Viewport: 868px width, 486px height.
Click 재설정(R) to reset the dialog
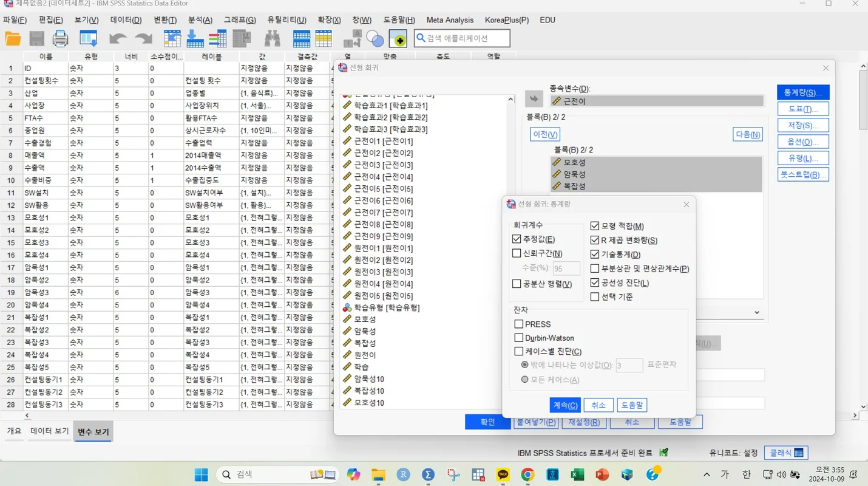pyautogui.click(x=583, y=422)
